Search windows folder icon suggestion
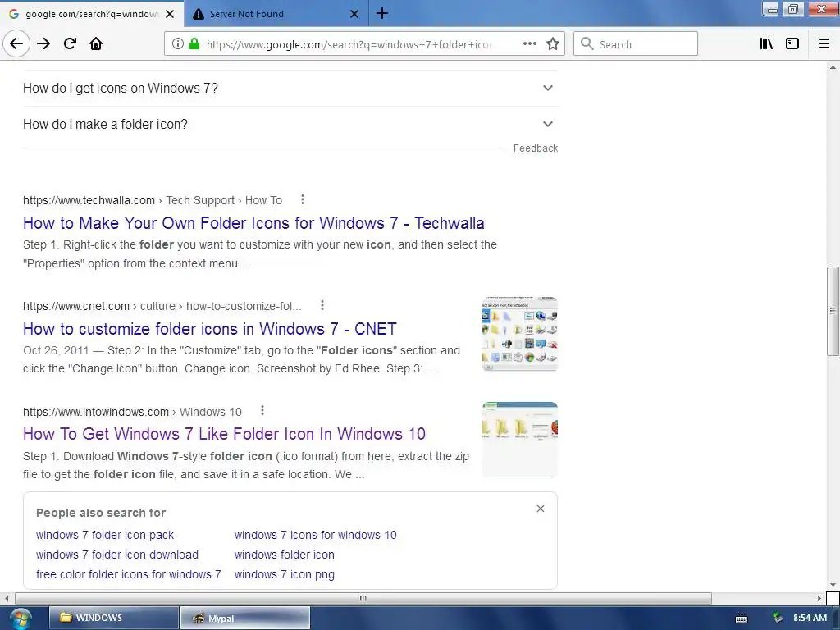The image size is (840, 630). tap(285, 555)
